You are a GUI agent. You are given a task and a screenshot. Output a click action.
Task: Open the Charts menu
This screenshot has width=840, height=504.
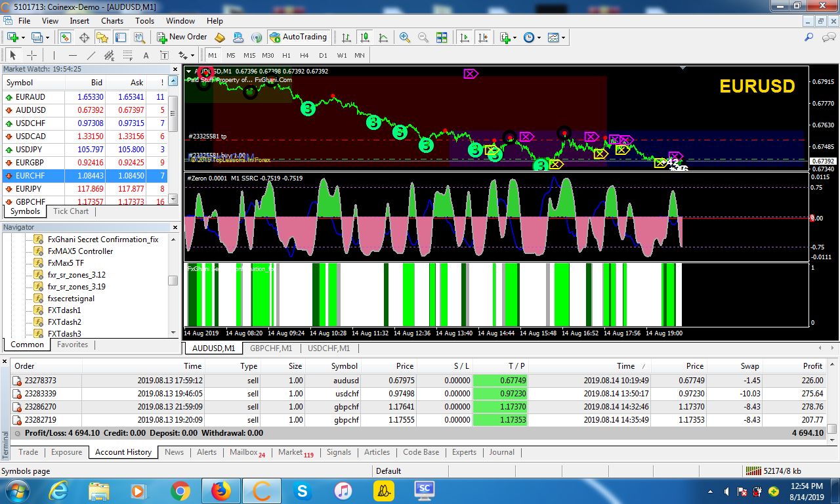[112, 21]
